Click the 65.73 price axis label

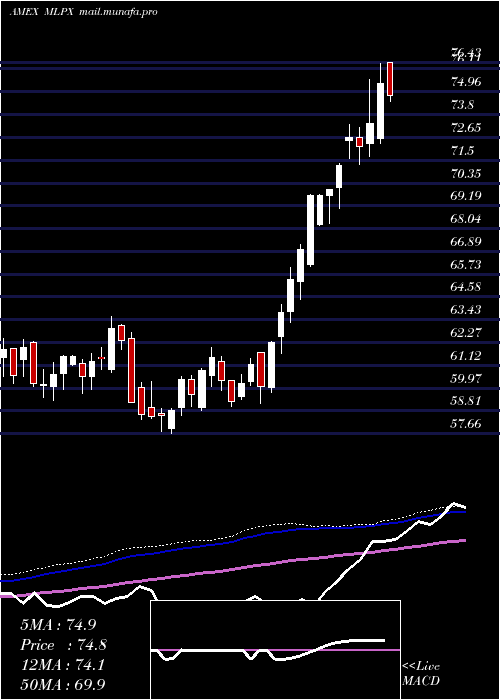tap(467, 265)
